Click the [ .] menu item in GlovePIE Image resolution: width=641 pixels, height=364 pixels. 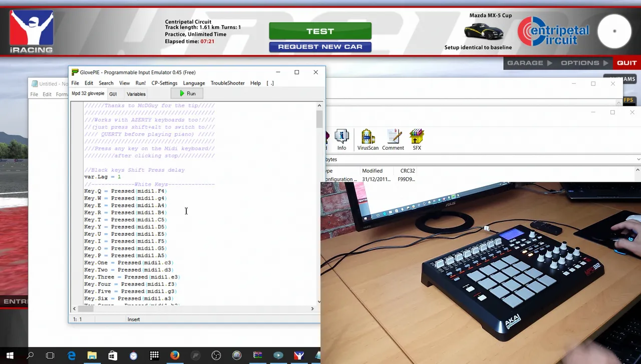[x=270, y=83]
